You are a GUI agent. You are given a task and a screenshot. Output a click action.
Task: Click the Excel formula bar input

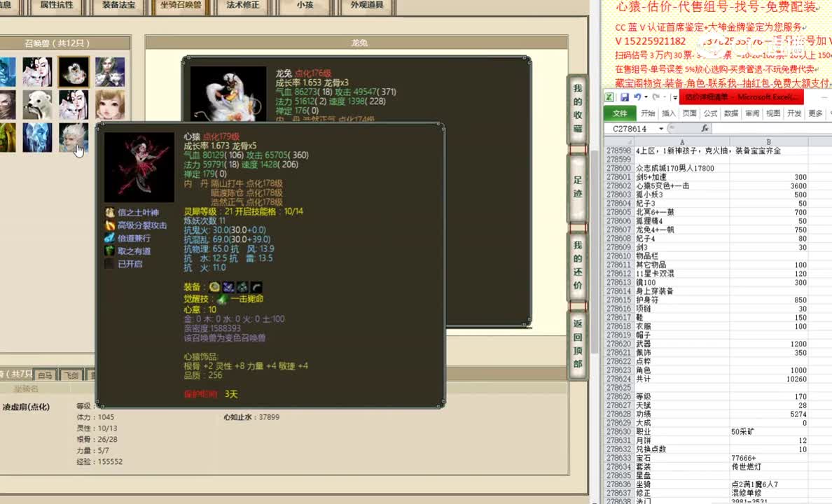pos(772,128)
